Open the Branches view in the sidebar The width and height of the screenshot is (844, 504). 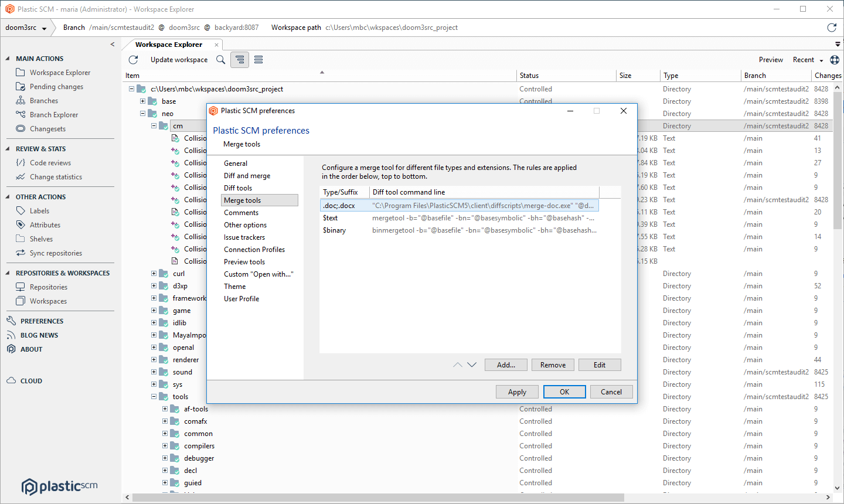(44, 101)
